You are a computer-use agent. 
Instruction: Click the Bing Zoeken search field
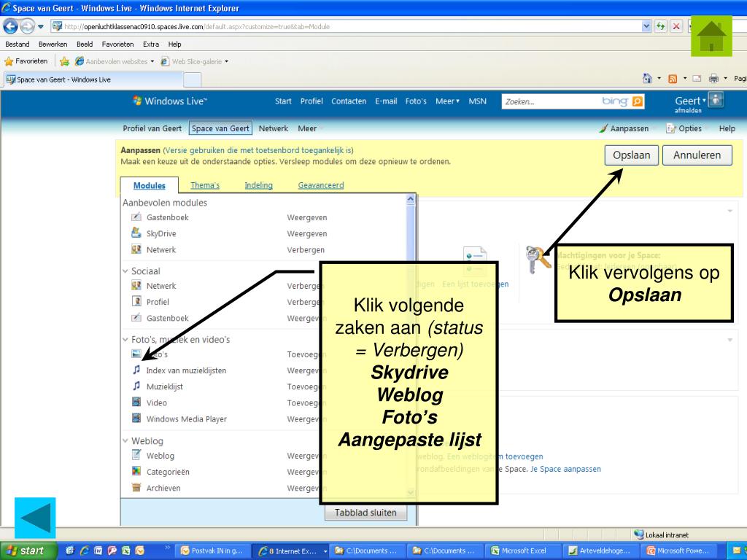click(x=550, y=101)
